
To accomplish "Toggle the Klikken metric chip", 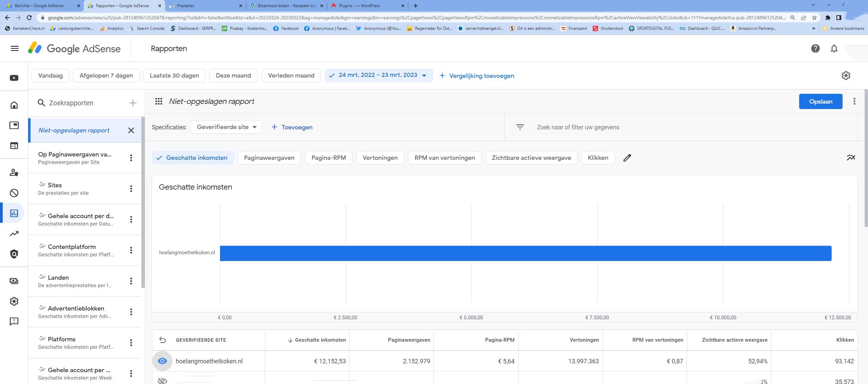I will point(598,158).
